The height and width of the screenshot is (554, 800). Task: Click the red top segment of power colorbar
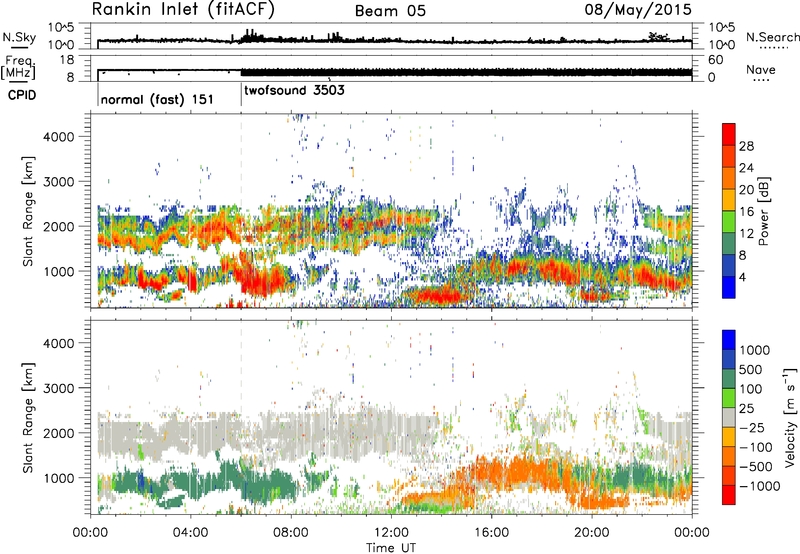click(x=729, y=134)
